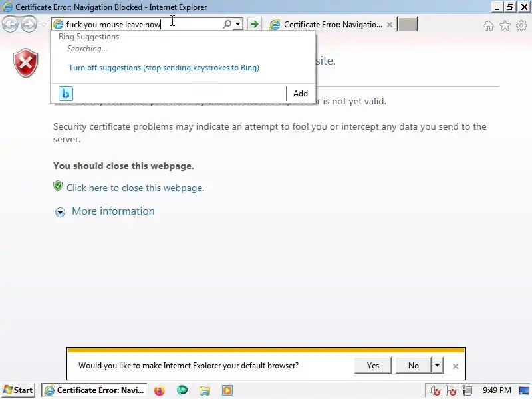Select the Bing search provider icon

[x=65, y=94]
